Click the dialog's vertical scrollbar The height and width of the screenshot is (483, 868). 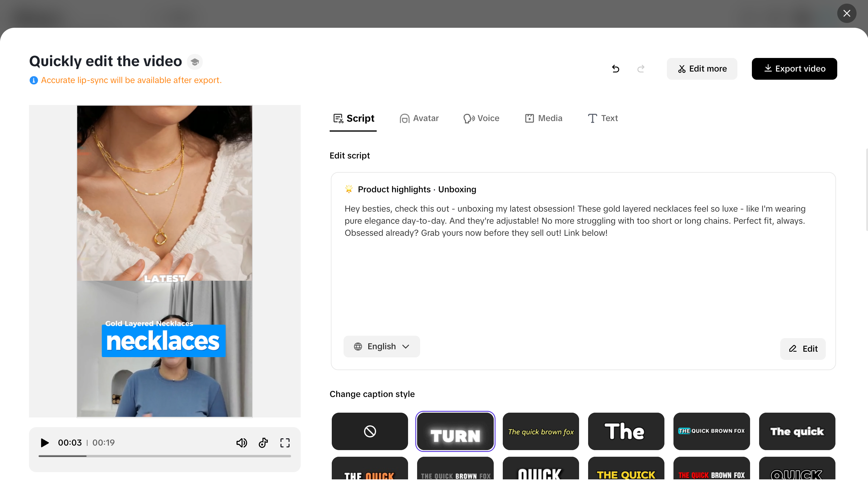[x=867, y=190]
